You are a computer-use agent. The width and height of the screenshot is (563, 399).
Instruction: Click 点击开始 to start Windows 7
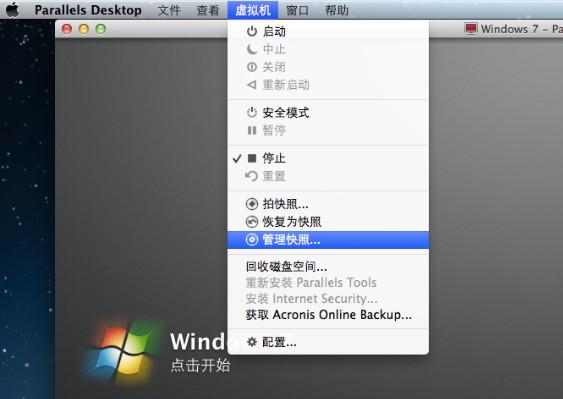point(200,365)
